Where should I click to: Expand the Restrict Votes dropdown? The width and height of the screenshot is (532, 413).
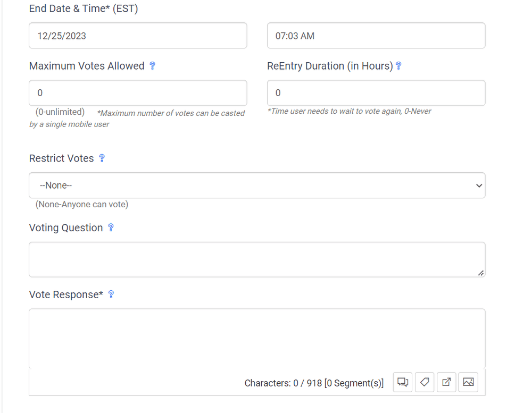[257, 186]
